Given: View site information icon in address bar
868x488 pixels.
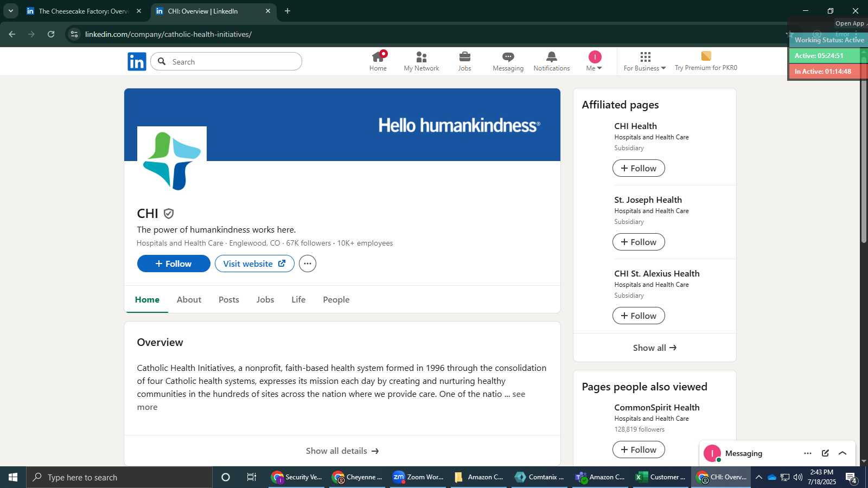Looking at the screenshot, I should click(74, 34).
